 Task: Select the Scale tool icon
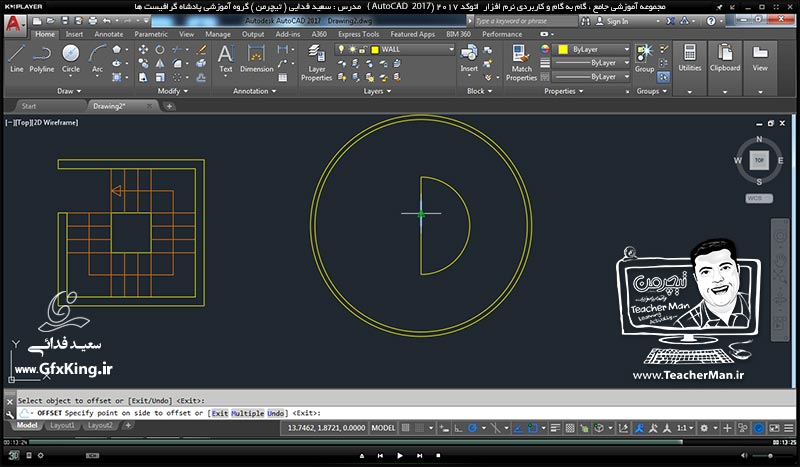click(160, 77)
